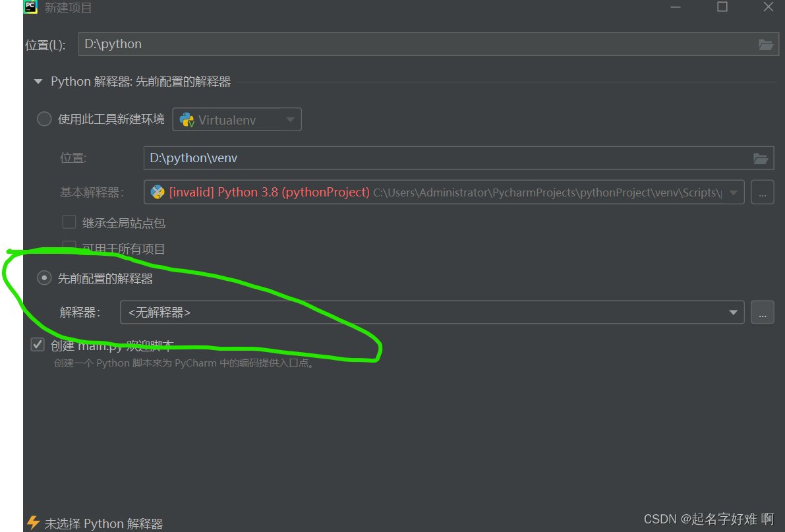Maximize the 新建项目 window

tap(722, 7)
